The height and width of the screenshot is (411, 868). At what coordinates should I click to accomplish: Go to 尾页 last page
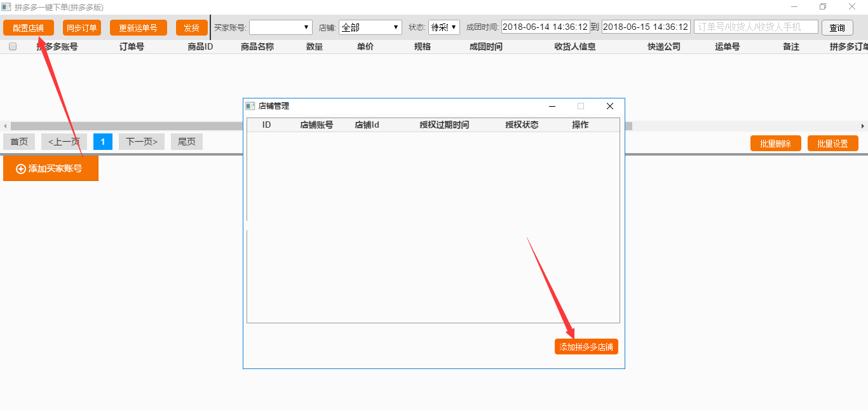coord(187,142)
